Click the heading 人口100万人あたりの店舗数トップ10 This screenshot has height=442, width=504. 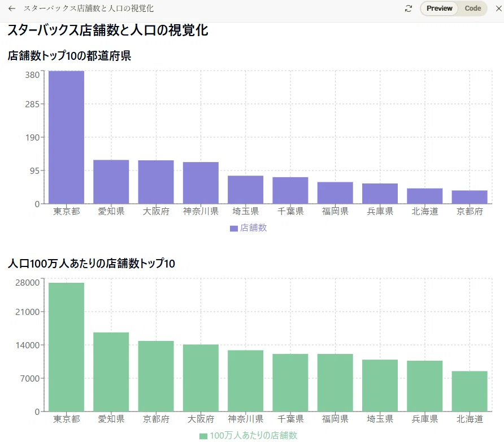click(x=92, y=264)
